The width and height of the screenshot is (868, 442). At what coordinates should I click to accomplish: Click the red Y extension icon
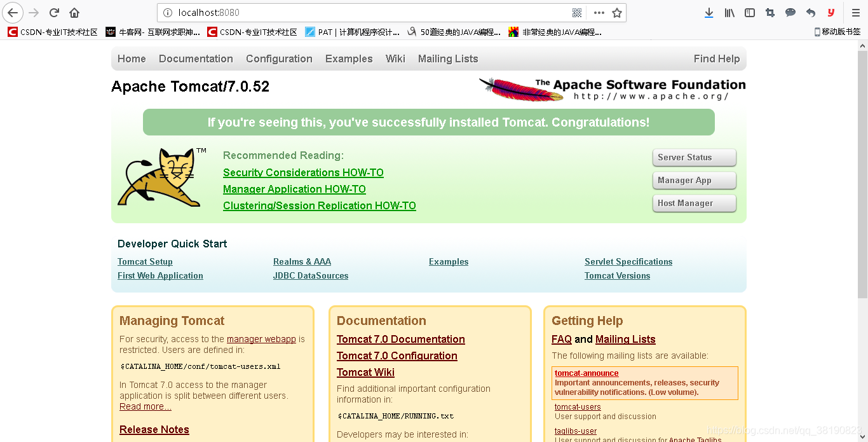(831, 13)
